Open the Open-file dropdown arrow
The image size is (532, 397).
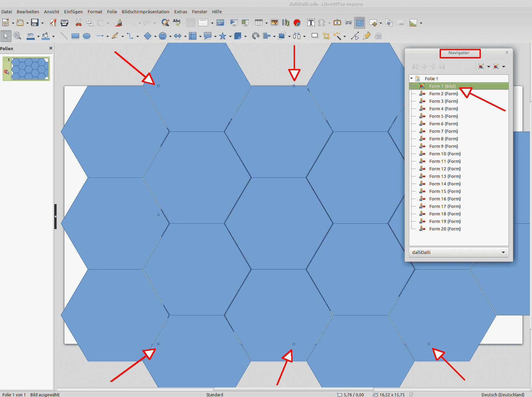pos(28,23)
